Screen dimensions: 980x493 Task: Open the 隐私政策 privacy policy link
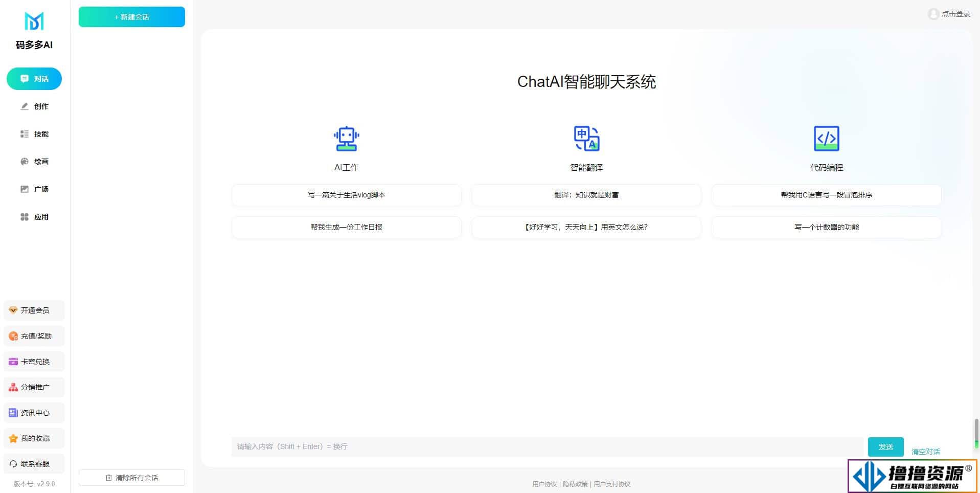(575, 484)
